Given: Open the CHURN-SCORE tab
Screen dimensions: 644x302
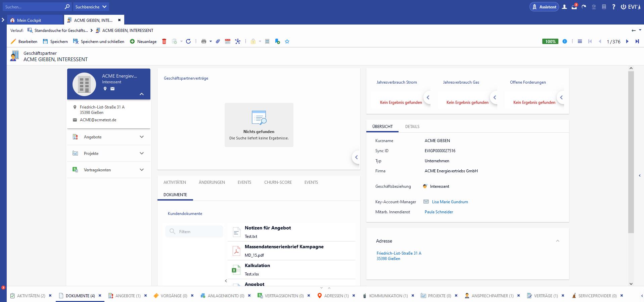Looking at the screenshot, I should click(x=278, y=182).
